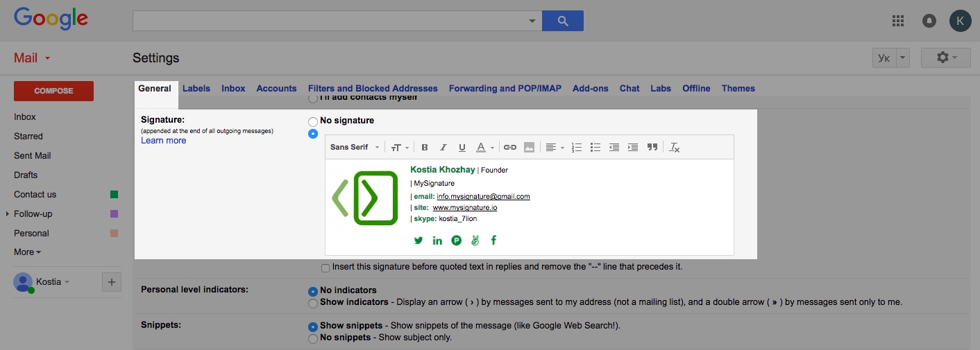Click the Facebook icon in signature

494,240
